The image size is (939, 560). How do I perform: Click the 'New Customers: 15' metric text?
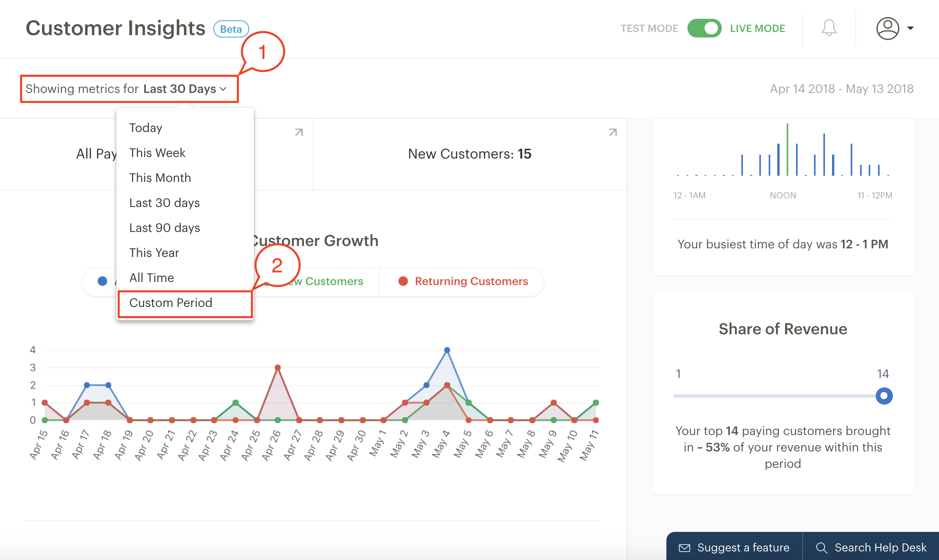pos(469,154)
